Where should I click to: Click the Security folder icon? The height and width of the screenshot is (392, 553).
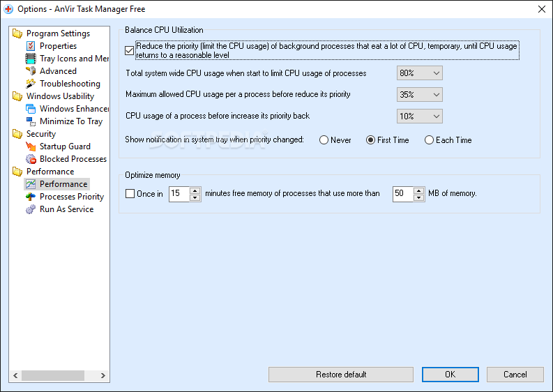(x=17, y=134)
